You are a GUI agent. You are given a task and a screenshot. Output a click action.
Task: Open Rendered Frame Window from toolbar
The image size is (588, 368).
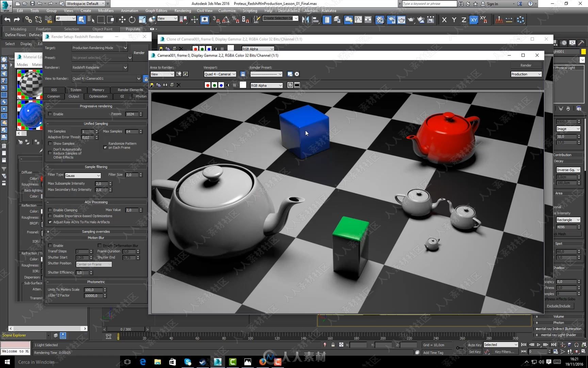(x=401, y=20)
